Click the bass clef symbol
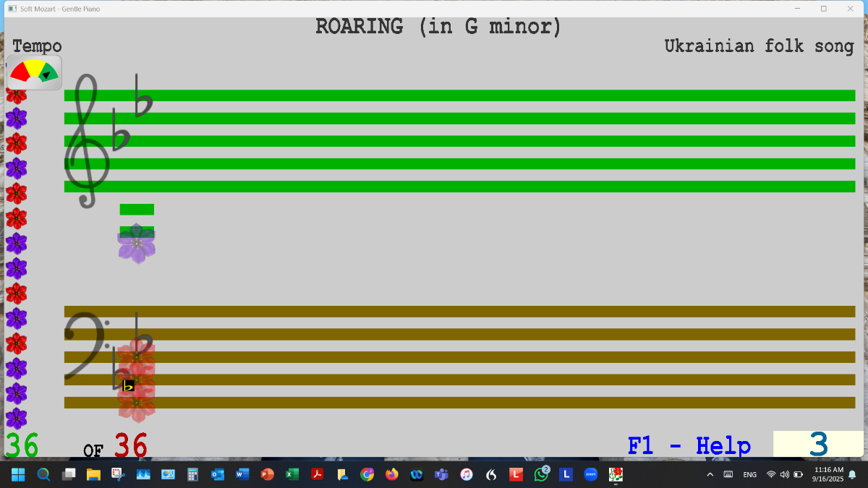The width and height of the screenshot is (868, 488). coord(85,346)
